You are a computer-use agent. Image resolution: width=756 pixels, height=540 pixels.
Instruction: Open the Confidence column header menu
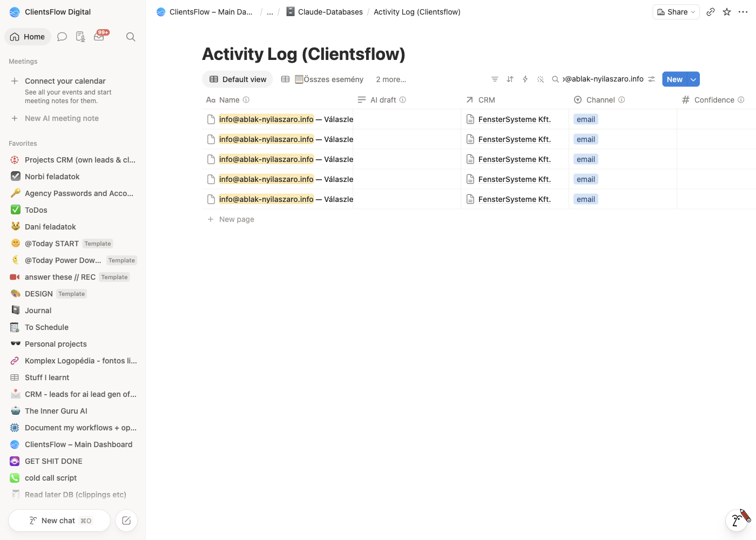[716, 100]
